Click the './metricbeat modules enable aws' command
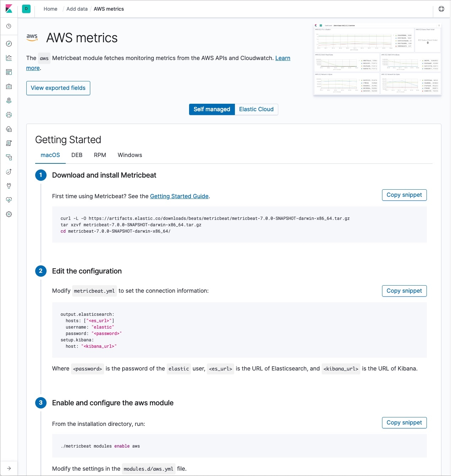451x476 pixels. (100, 446)
